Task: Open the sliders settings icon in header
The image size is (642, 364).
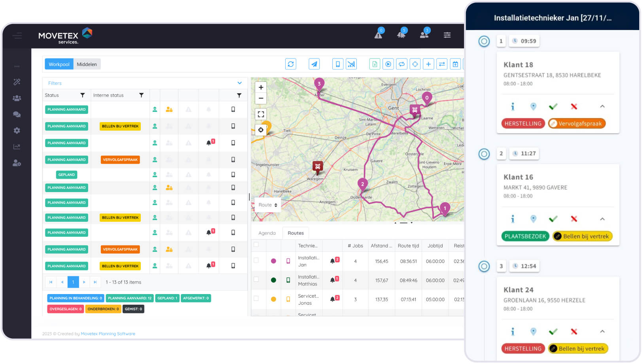Action: click(x=447, y=35)
